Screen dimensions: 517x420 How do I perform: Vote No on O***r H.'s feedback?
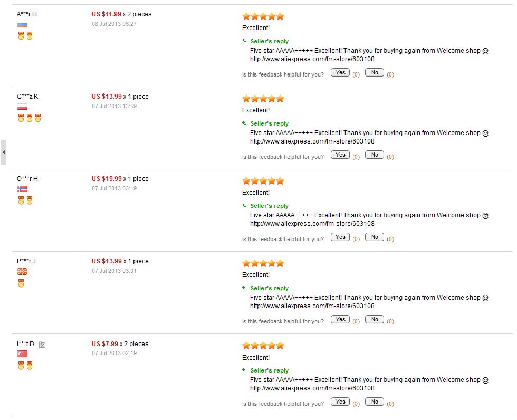[375, 237]
